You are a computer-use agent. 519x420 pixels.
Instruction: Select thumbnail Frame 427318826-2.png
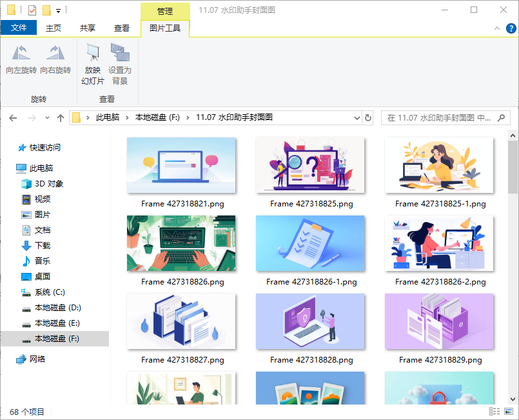[439, 243]
